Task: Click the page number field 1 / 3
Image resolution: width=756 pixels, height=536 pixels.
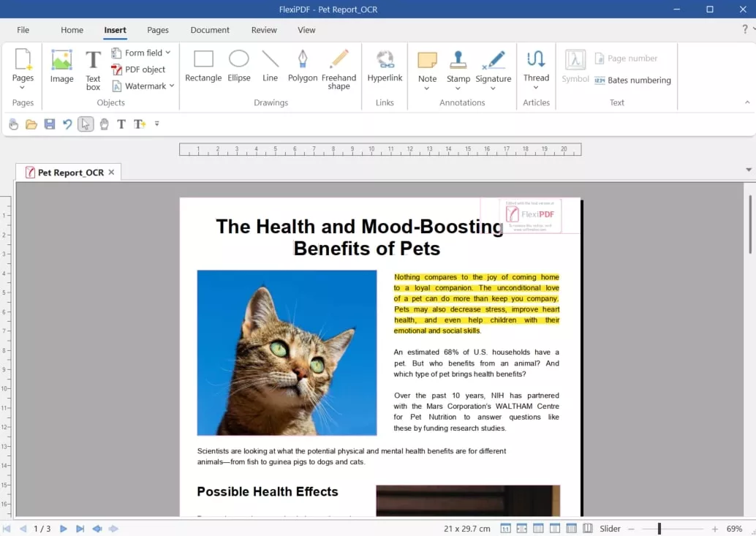Action: point(42,529)
